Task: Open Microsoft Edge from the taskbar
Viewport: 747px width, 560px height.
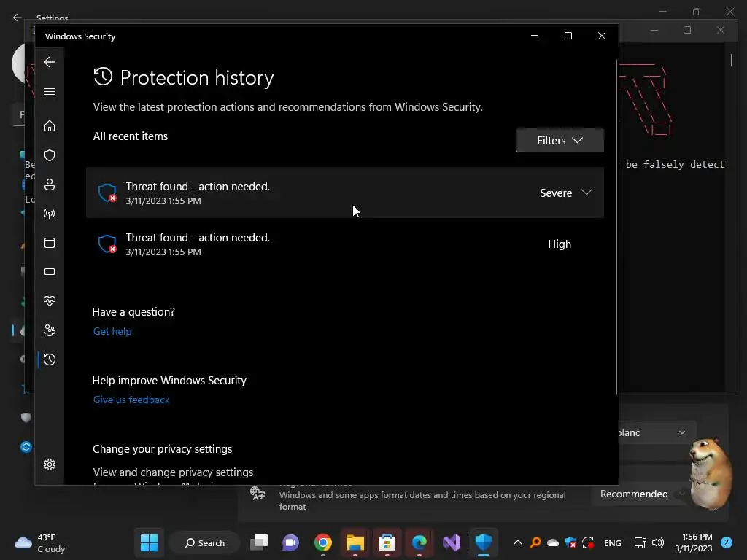Action: tap(419, 542)
